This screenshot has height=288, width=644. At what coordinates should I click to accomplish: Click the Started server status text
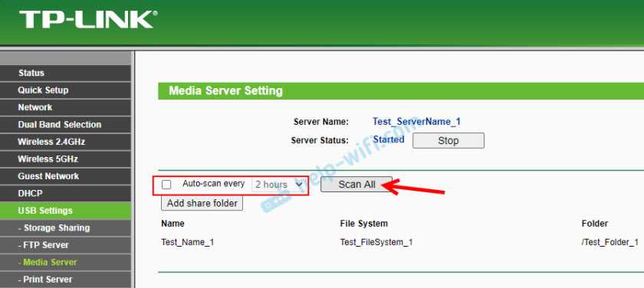(389, 139)
